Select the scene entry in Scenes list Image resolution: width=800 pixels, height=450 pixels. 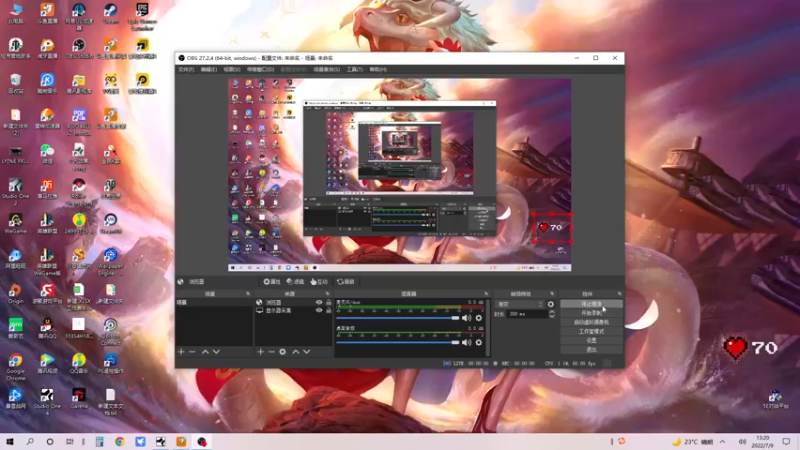[x=214, y=303]
